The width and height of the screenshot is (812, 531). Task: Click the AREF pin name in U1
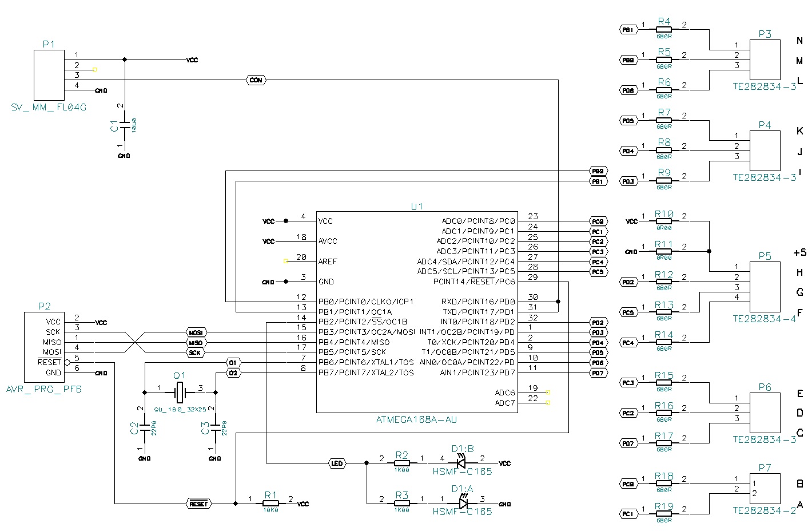pos(328,261)
